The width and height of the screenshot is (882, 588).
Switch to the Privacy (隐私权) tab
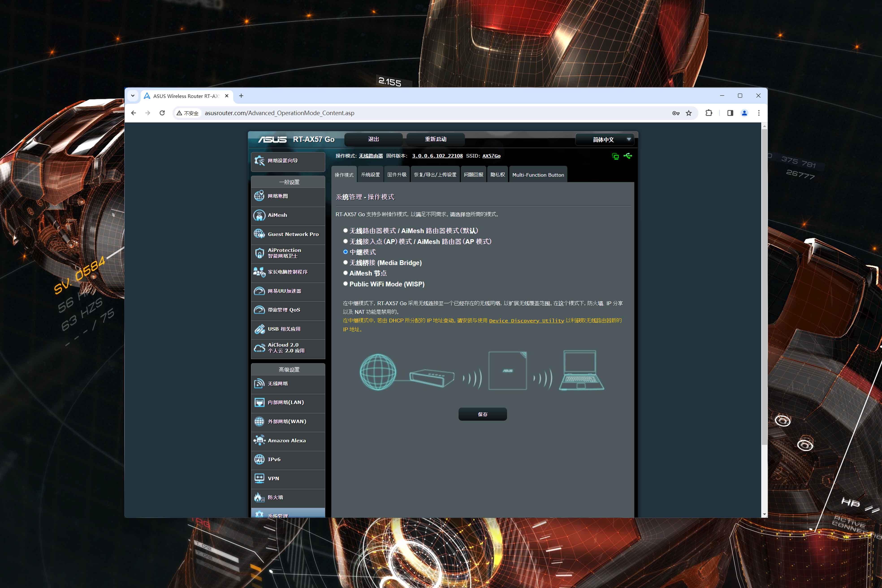coord(498,175)
